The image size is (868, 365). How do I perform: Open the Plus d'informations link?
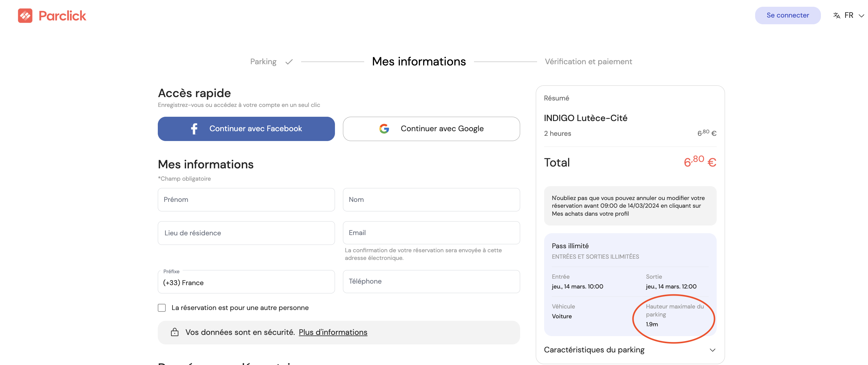[332, 332]
